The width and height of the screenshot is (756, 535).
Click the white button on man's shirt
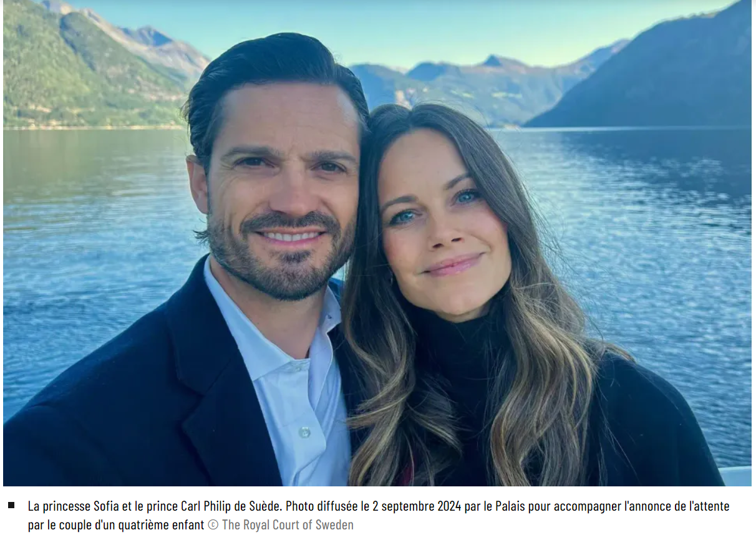[304, 432]
